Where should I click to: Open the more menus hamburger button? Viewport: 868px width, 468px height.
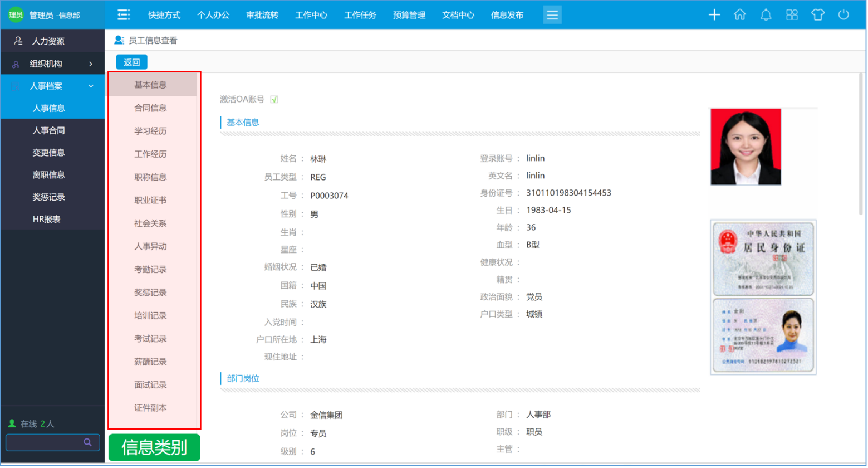pos(552,15)
